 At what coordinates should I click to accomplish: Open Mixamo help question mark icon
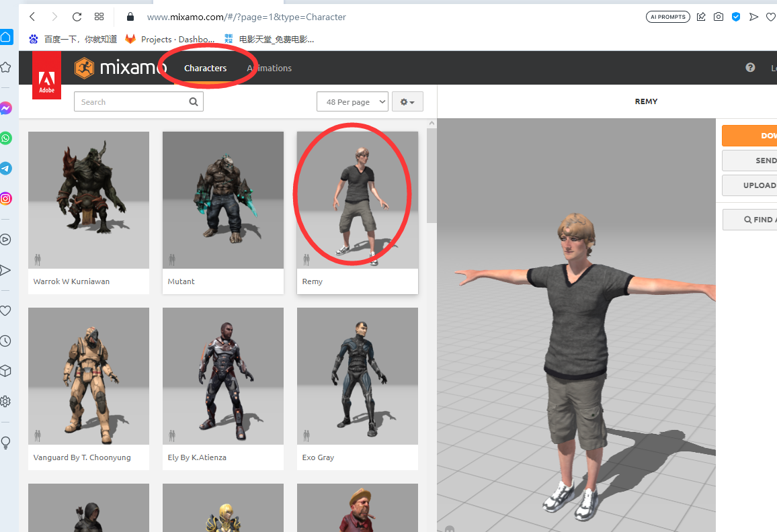point(750,67)
